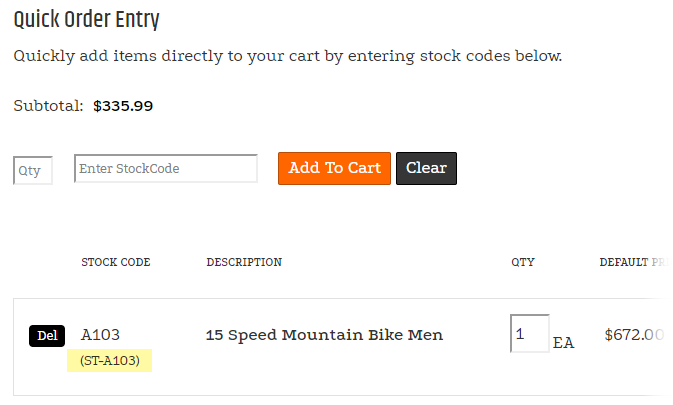
Task: Focus the Enter StockCode input field
Action: (166, 169)
